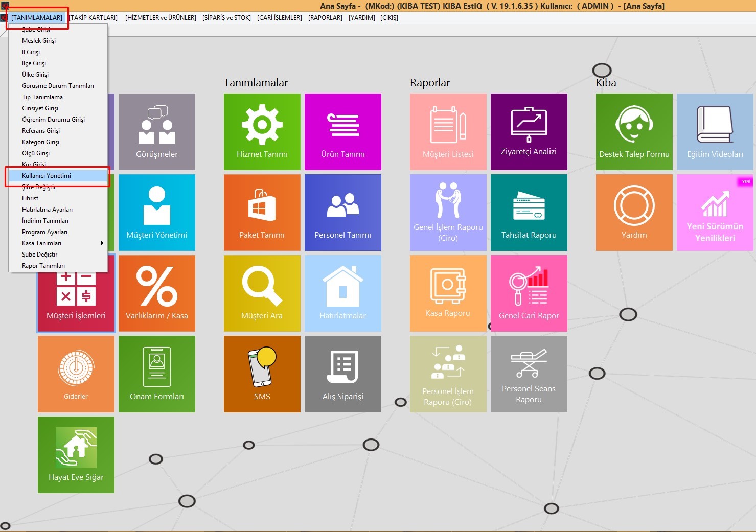Open the Ziyaretçi Analizi tile

point(529,131)
